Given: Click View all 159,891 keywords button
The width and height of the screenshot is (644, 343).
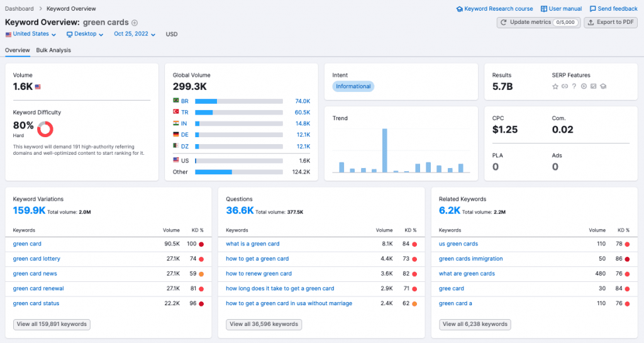Looking at the screenshot, I should (52, 324).
